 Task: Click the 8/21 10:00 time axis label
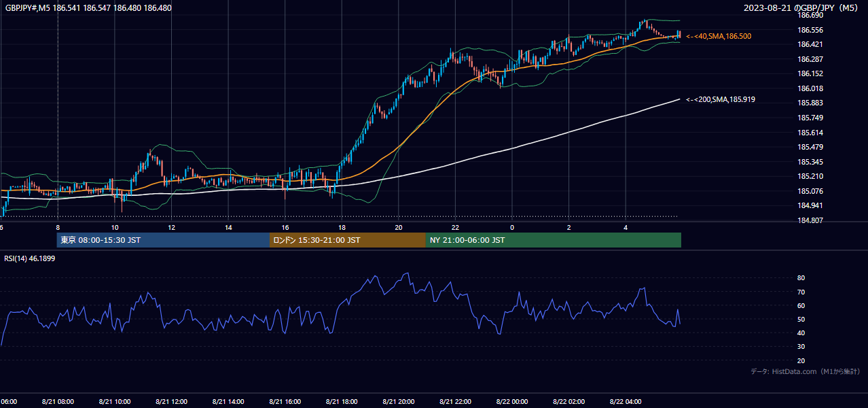coord(115,402)
